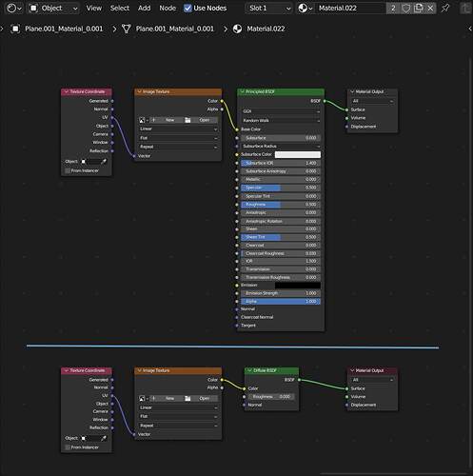Click the Surface input socket of lower Material Output
Viewport: 473px width, 476px height.
(346, 388)
